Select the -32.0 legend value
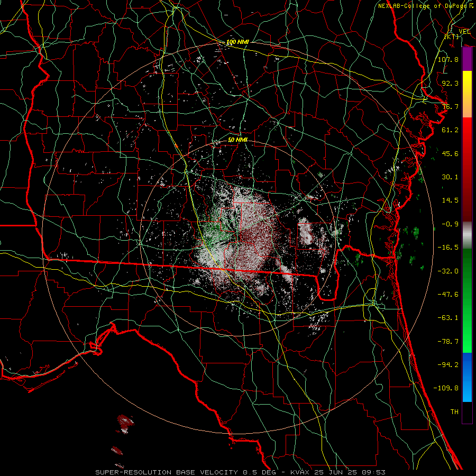Screen dimensions: 476x476 [448, 271]
